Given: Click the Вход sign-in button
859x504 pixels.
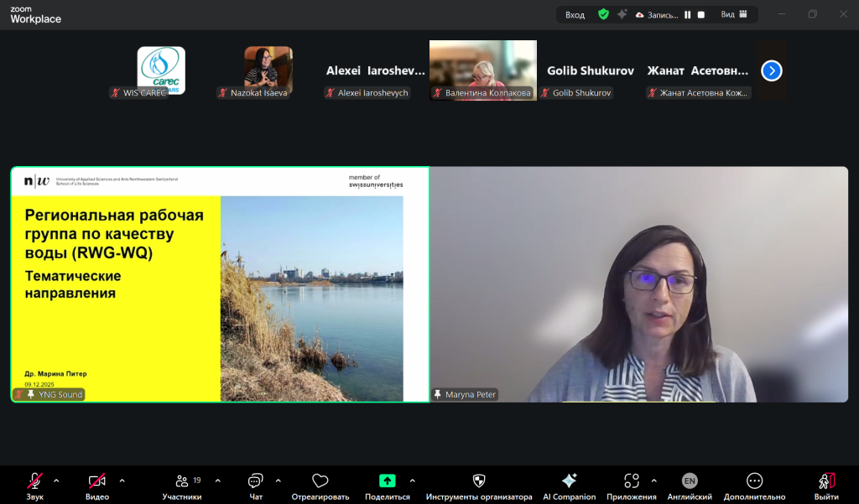Looking at the screenshot, I should (575, 14).
